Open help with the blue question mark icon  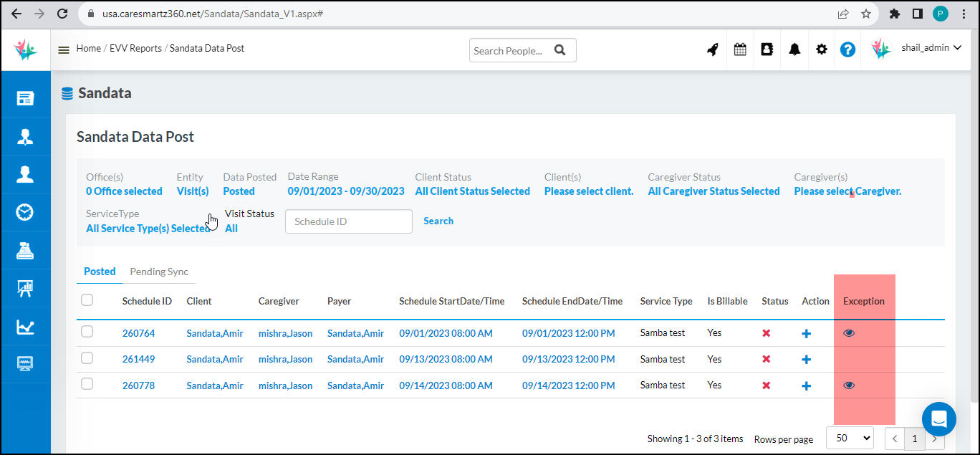[x=848, y=49]
